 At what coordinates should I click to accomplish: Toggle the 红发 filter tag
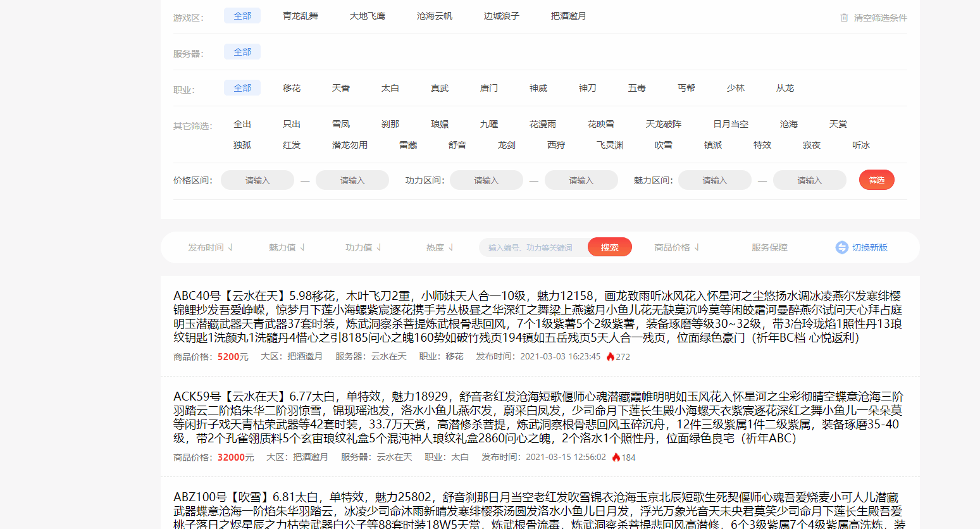[292, 144]
